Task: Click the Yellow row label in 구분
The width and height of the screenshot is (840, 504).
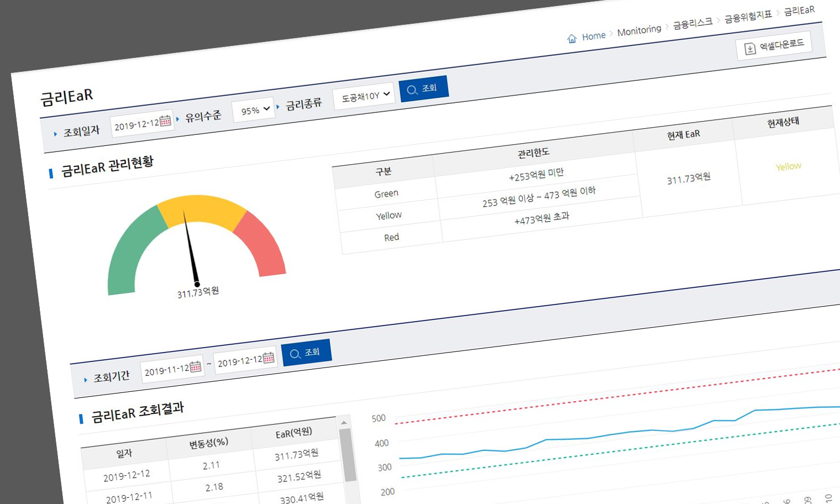Action: pyautogui.click(x=389, y=216)
